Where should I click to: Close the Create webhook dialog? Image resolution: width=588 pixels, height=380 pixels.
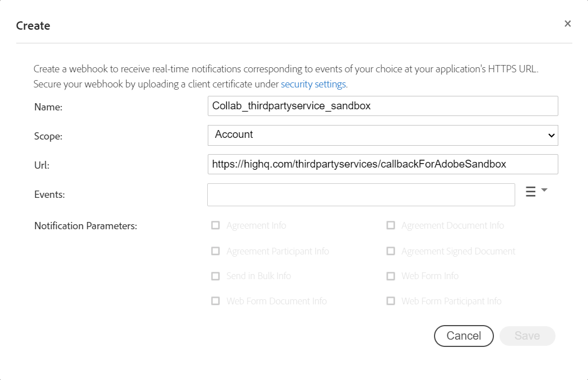click(567, 24)
